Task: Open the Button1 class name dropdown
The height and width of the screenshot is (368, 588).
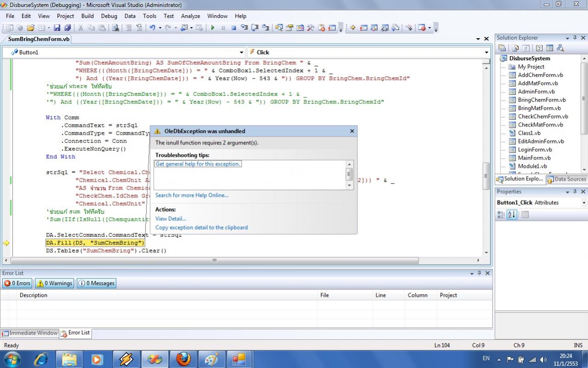Action: point(242,52)
